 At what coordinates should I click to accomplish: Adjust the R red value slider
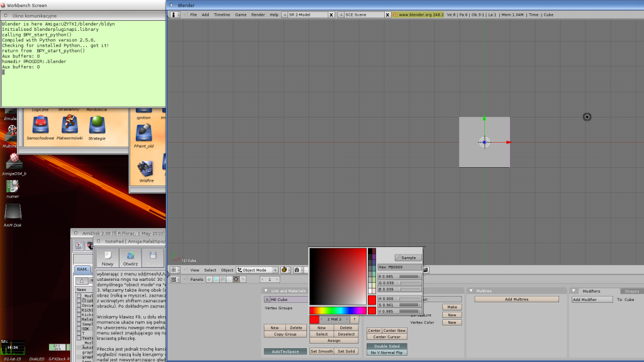pos(399,277)
